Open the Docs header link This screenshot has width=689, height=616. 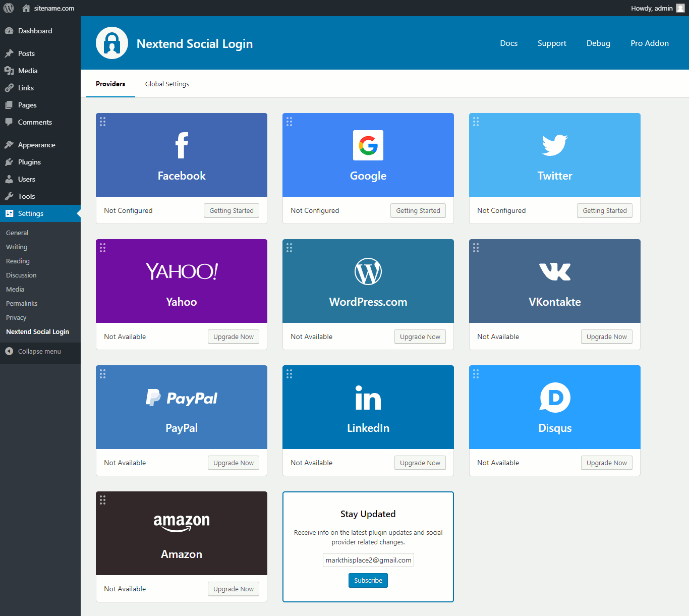(509, 43)
